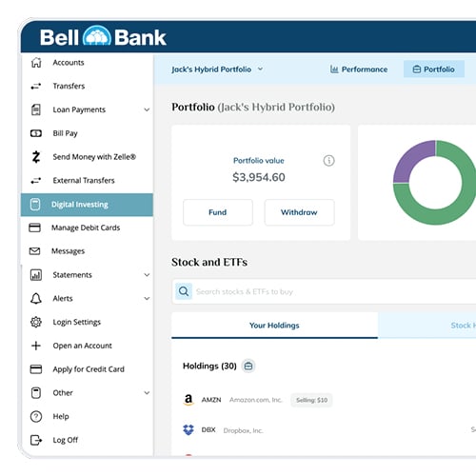Expand the Statements chevron

tap(147, 275)
